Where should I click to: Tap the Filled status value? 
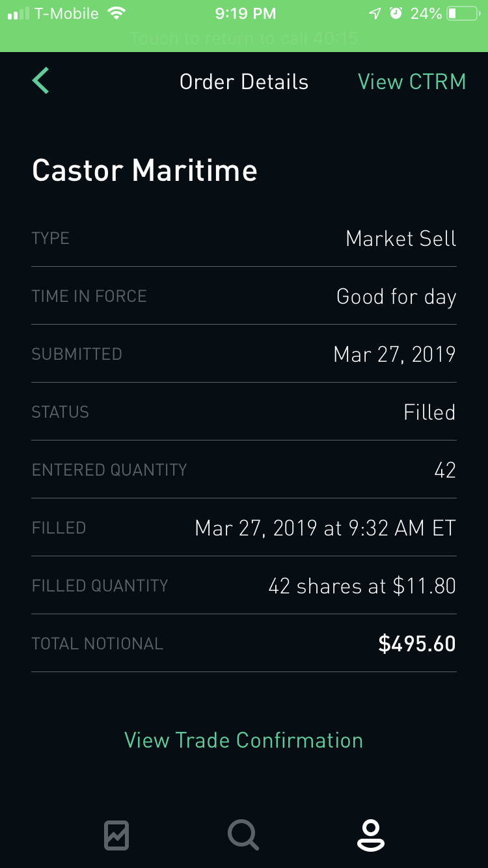[429, 412]
